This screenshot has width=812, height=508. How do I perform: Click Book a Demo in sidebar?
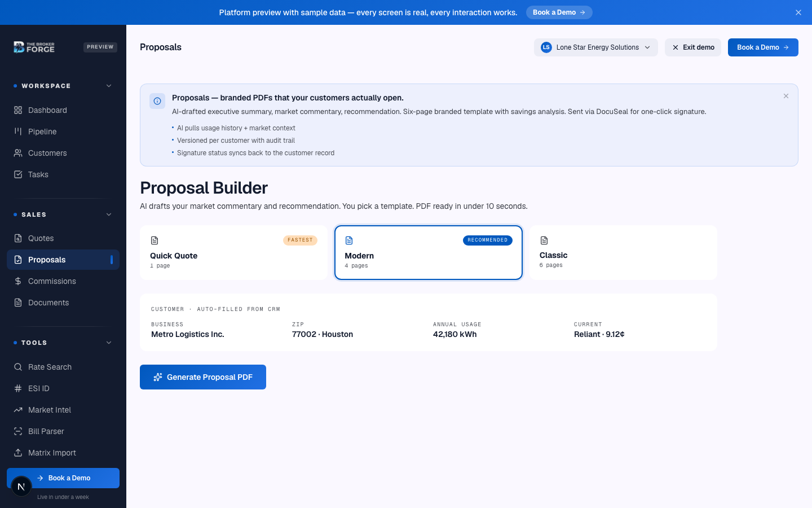pyautogui.click(x=63, y=478)
